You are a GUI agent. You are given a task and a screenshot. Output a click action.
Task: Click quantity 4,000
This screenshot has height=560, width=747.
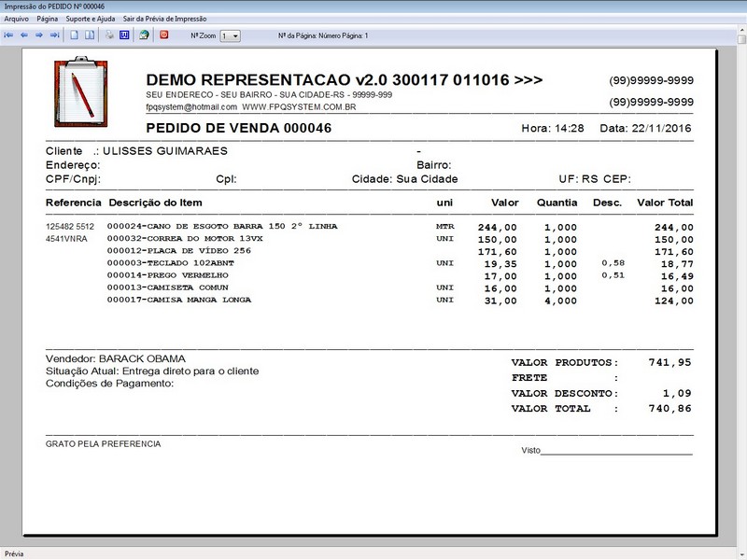[x=561, y=301]
